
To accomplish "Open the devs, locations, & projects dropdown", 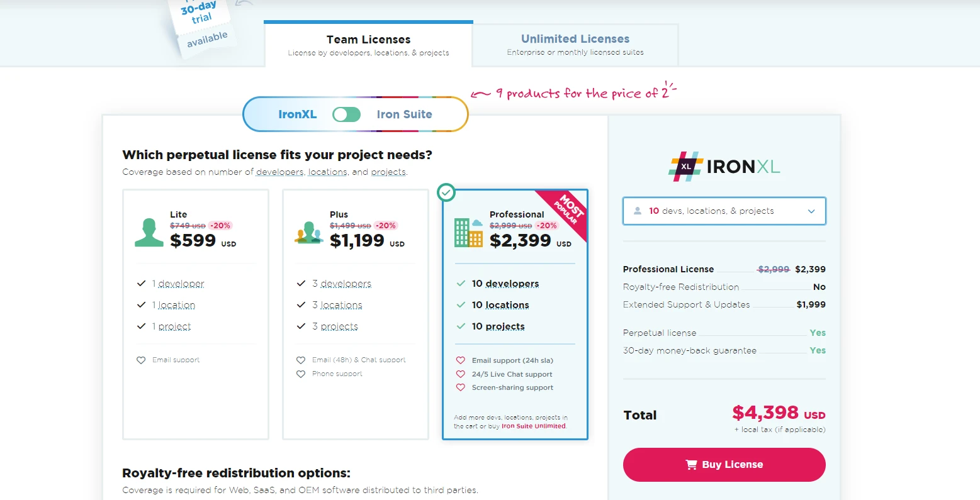I will point(724,211).
